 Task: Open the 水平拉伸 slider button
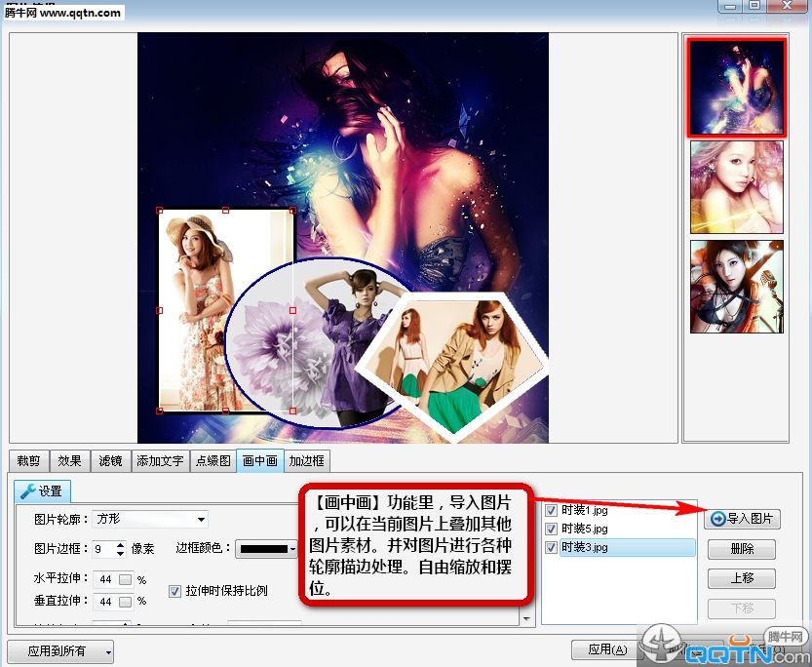click(126, 579)
